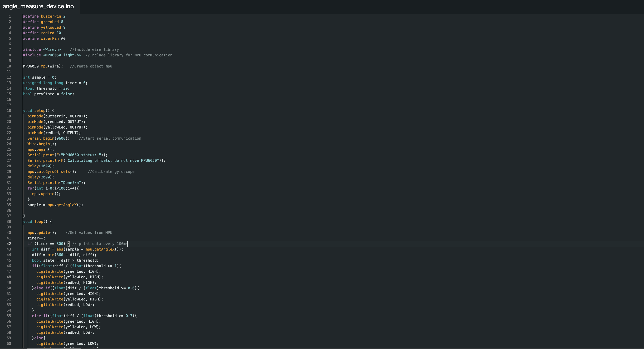Click the Wire.h include statement
The height and width of the screenshot is (349, 644).
point(42,50)
